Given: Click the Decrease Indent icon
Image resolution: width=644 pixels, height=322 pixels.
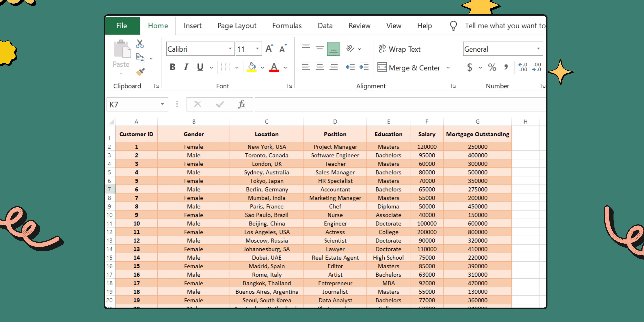Looking at the screenshot, I should (x=350, y=67).
